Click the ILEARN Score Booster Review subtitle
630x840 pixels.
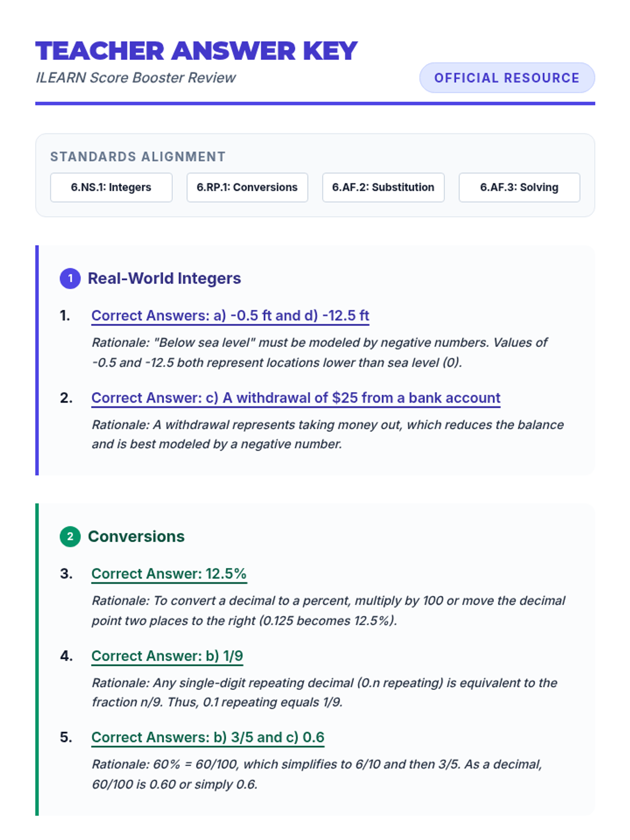click(x=135, y=78)
